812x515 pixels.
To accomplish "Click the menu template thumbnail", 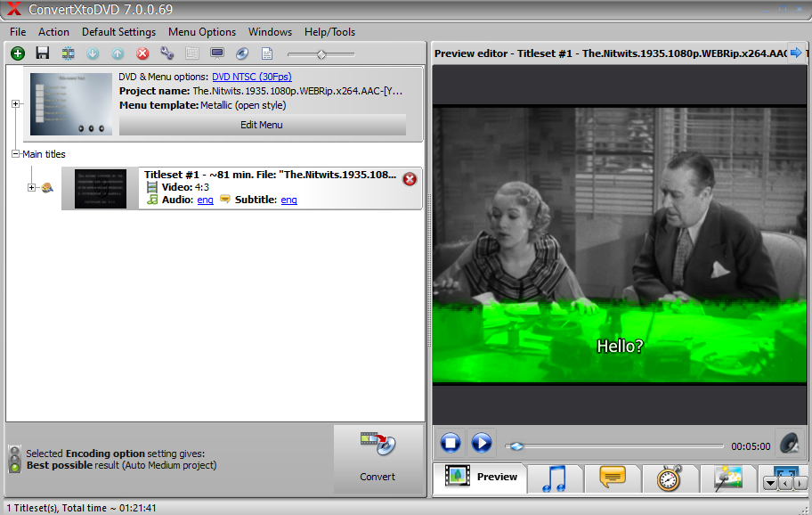I will pyautogui.click(x=71, y=104).
